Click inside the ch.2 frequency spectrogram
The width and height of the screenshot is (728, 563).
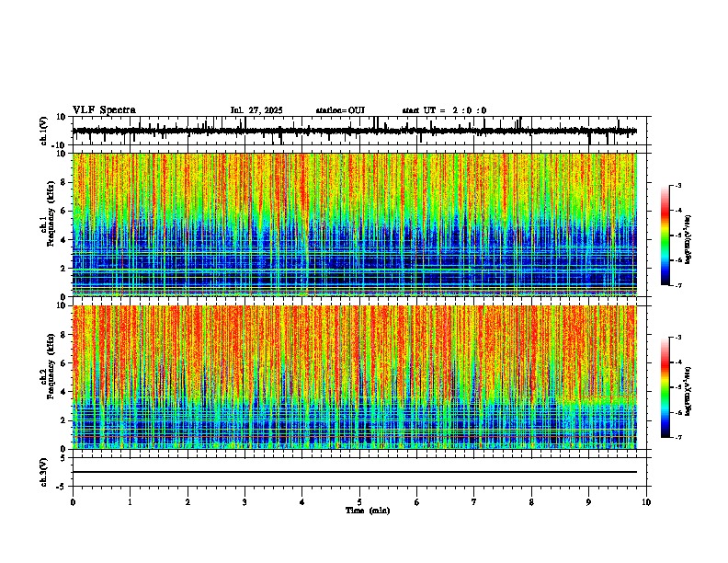pyautogui.click(x=354, y=377)
